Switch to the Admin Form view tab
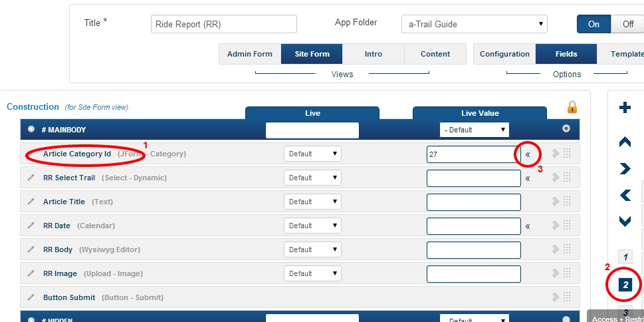This screenshot has width=644, height=322. pyautogui.click(x=249, y=54)
